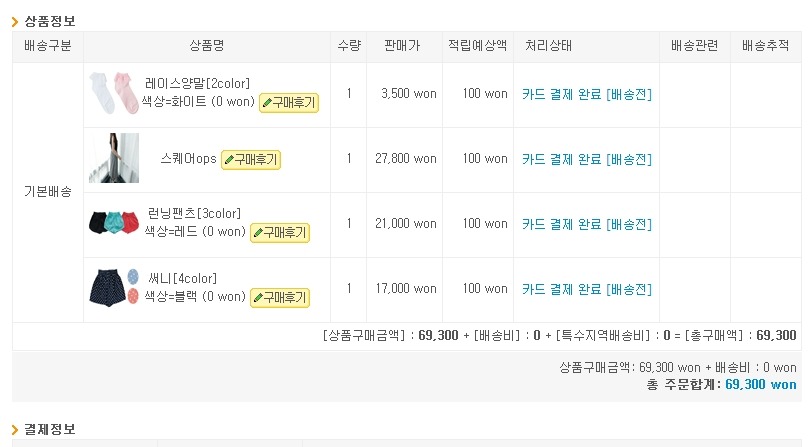Click the 결제정보 section arrow icon
This screenshot has width=809, height=447.
tap(16, 429)
